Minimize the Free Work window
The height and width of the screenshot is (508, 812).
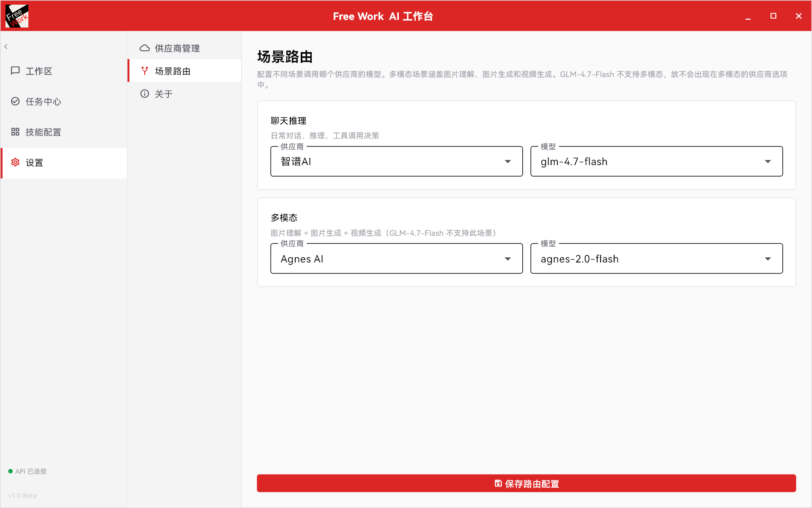coord(748,16)
